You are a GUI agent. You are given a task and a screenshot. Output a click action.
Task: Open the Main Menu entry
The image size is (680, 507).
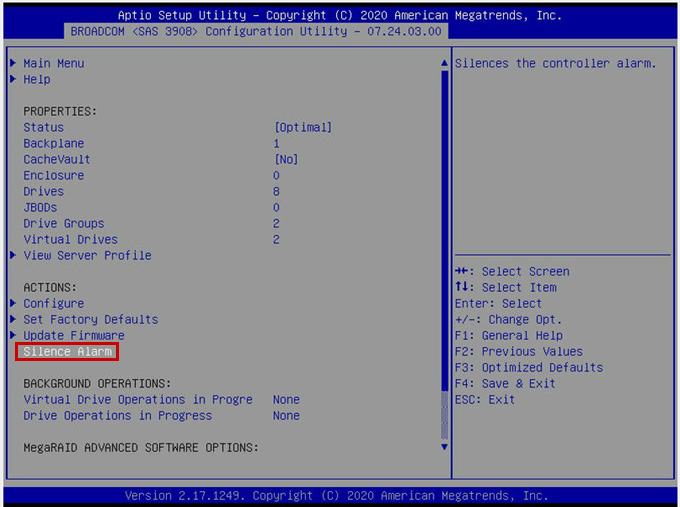coord(53,63)
